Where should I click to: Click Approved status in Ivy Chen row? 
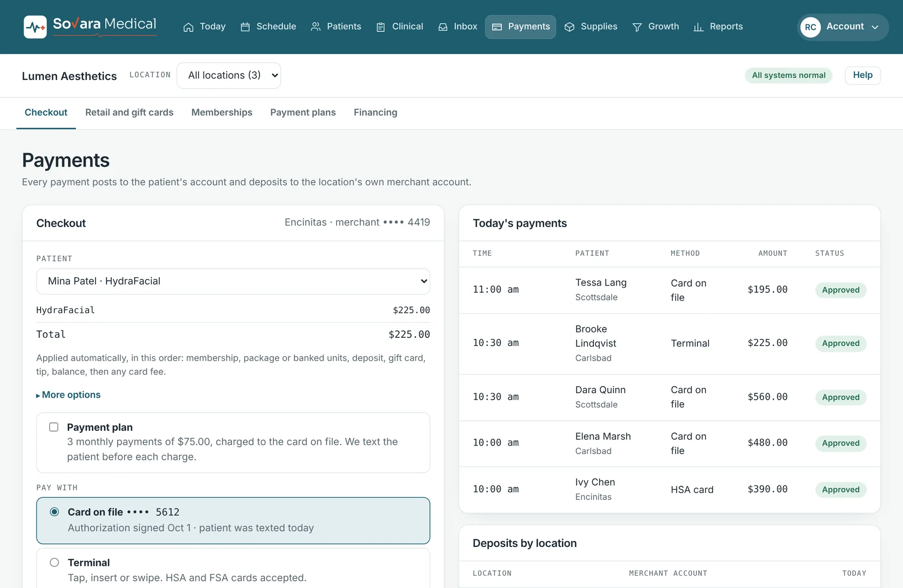[841, 490]
